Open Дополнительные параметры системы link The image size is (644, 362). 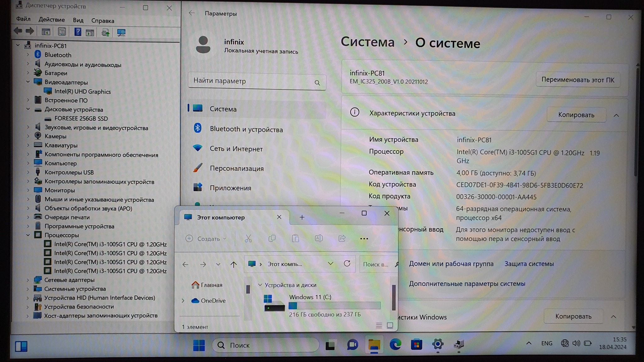coord(467,284)
